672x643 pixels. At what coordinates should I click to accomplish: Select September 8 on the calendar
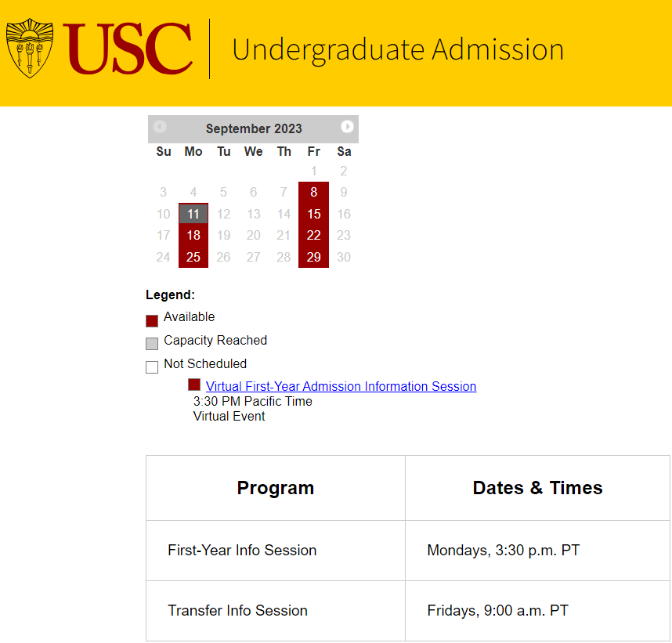[314, 192]
